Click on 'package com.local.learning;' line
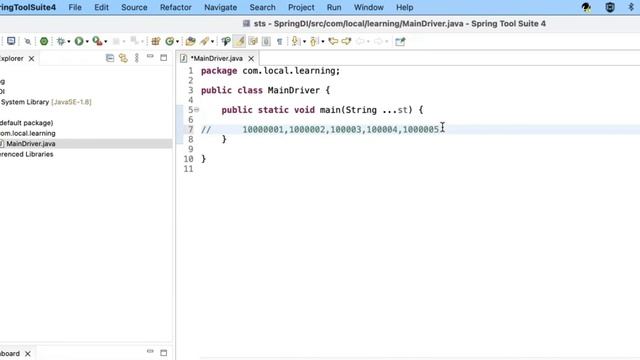The width and height of the screenshot is (640, 360). [x=270, y=71]
